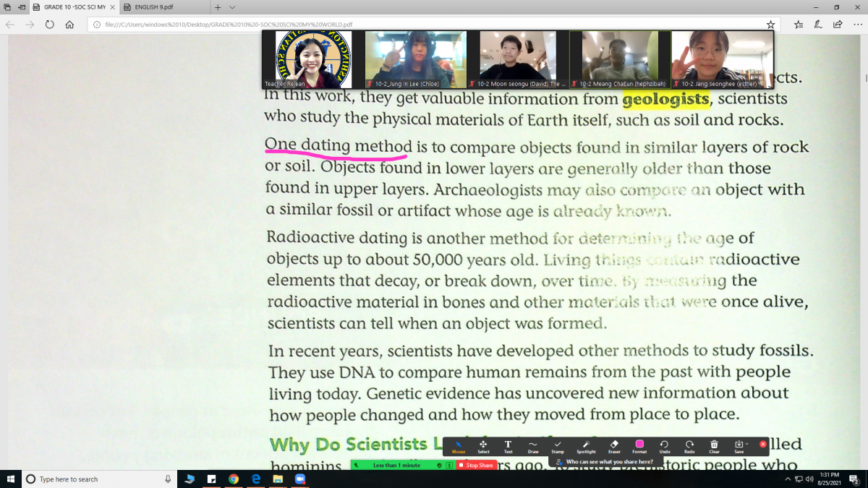The height and width of the screenshot is (488, 868).
Task: Choose the Select annotation tool
Action: click(483, 447)
